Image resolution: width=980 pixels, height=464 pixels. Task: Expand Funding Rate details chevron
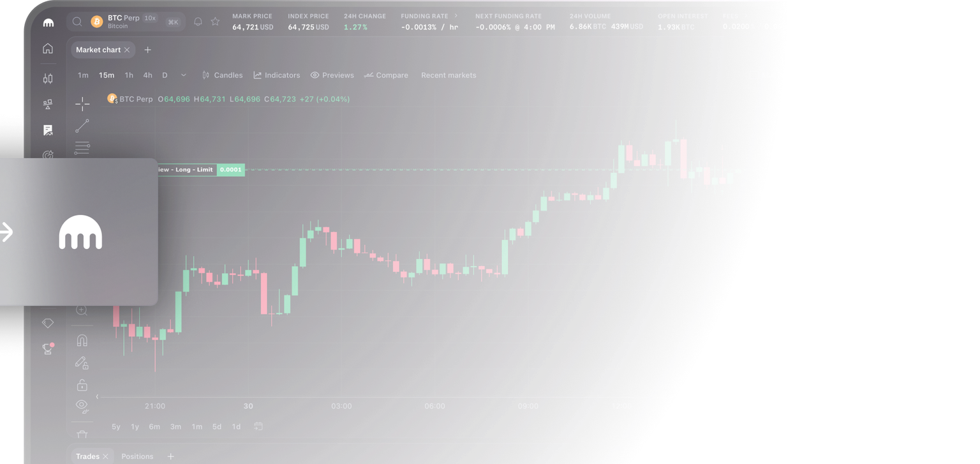click(456, 16)
